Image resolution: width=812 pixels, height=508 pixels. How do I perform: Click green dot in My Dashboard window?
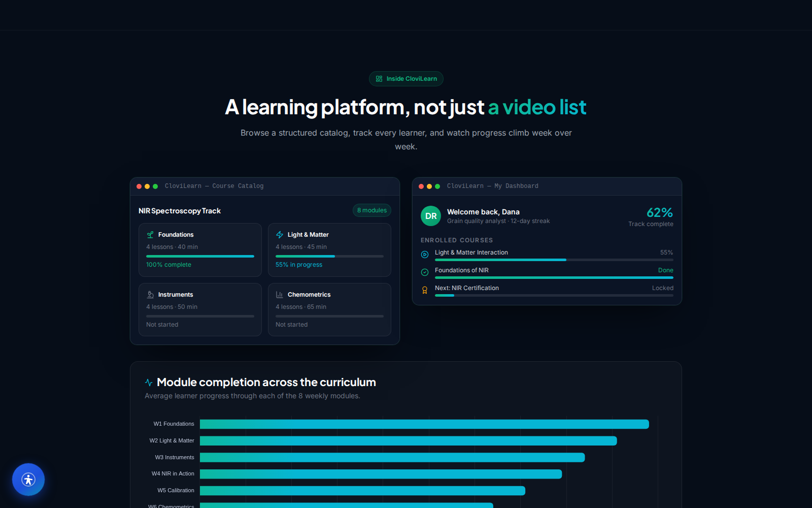[437, 186]
